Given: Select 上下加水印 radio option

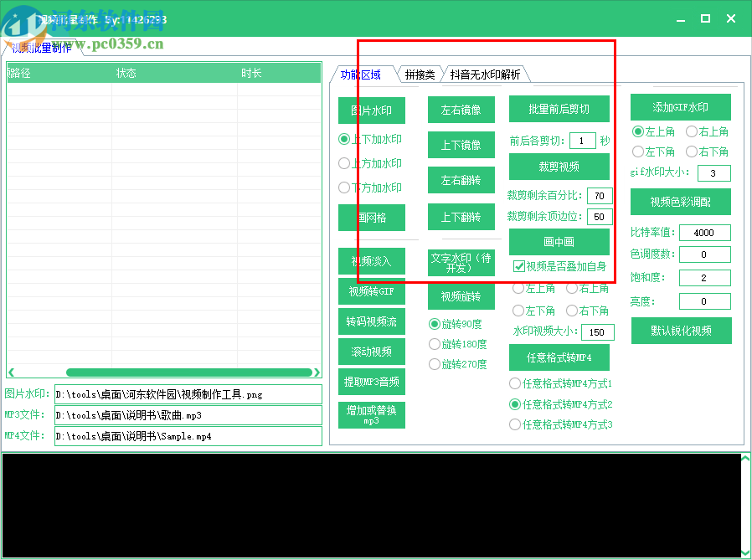Looking at the screenshot, I should 370,139.
